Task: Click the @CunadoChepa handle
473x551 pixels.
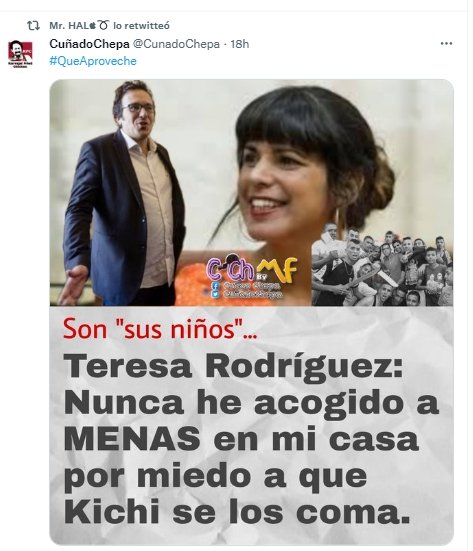Action: (176, 44)
